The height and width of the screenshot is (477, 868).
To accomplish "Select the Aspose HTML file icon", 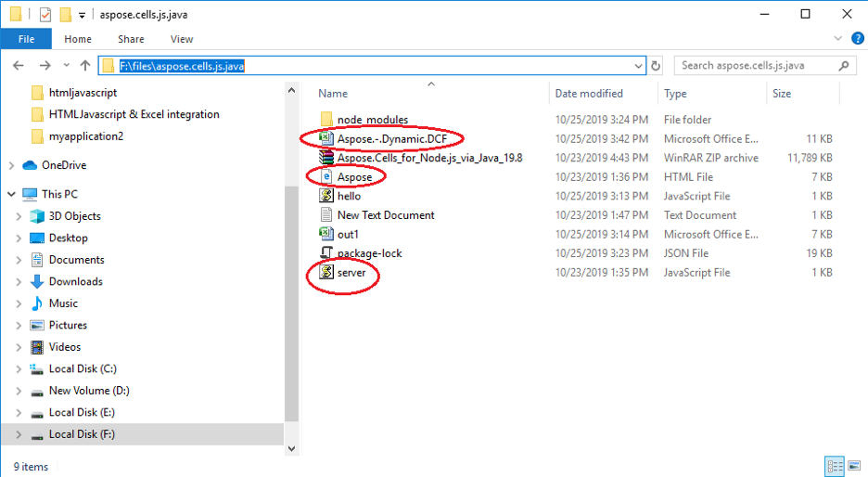I will coord(326,176).
